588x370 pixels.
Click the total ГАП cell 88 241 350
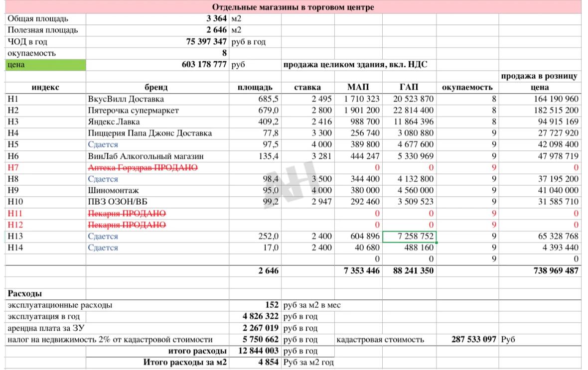click(x=409, y=271)
